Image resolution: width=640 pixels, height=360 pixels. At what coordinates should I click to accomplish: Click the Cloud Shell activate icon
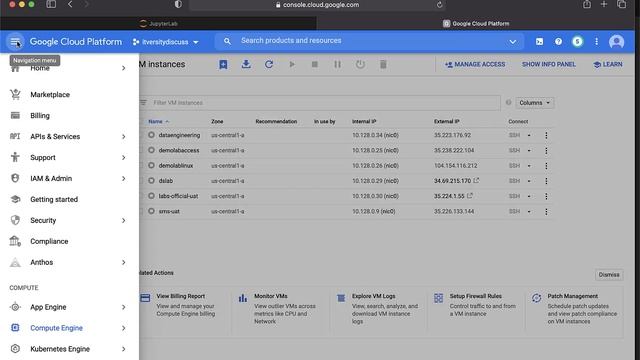click(x=539, y=42)
